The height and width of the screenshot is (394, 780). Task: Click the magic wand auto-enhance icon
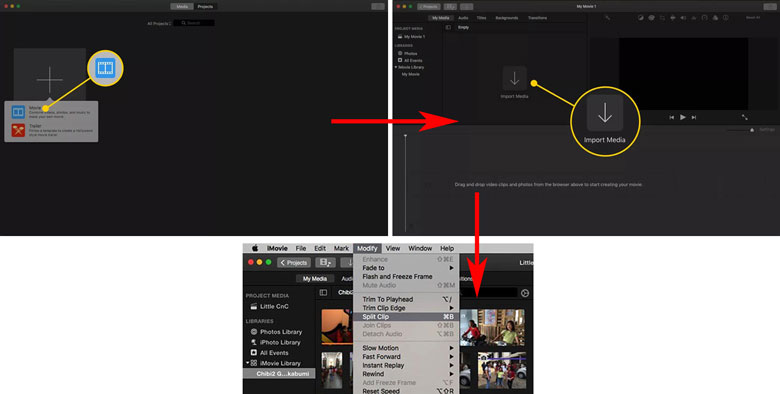[x=608, y=18]
